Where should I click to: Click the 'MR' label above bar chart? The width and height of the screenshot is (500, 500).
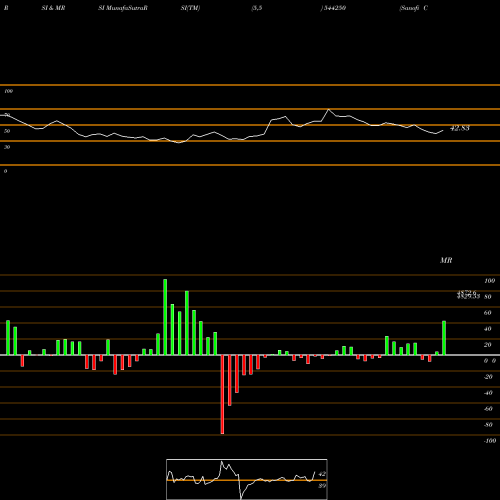pos(446,260)
